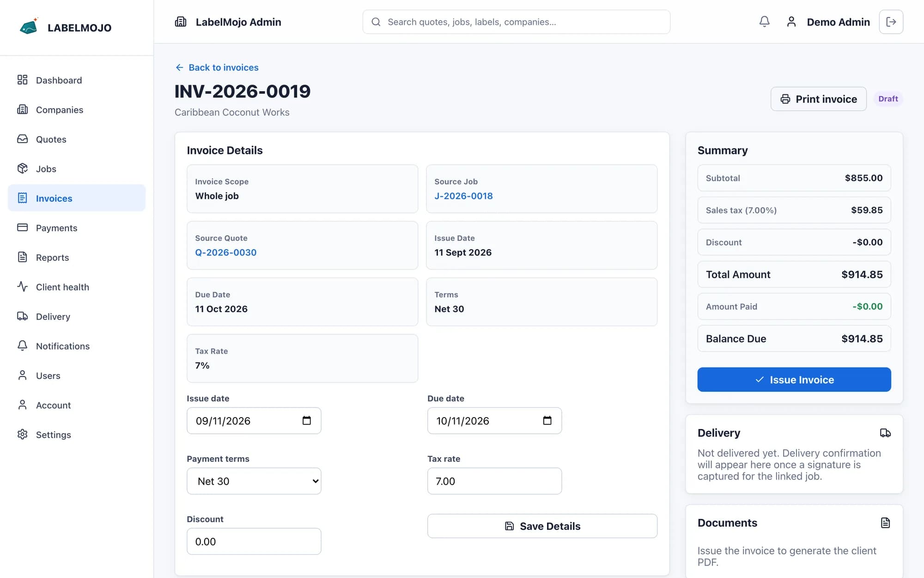The height and width of the screenshot is (578, 924).
Task: Click the Dashboard grid icon in sidebar
Action: point(22,80)
